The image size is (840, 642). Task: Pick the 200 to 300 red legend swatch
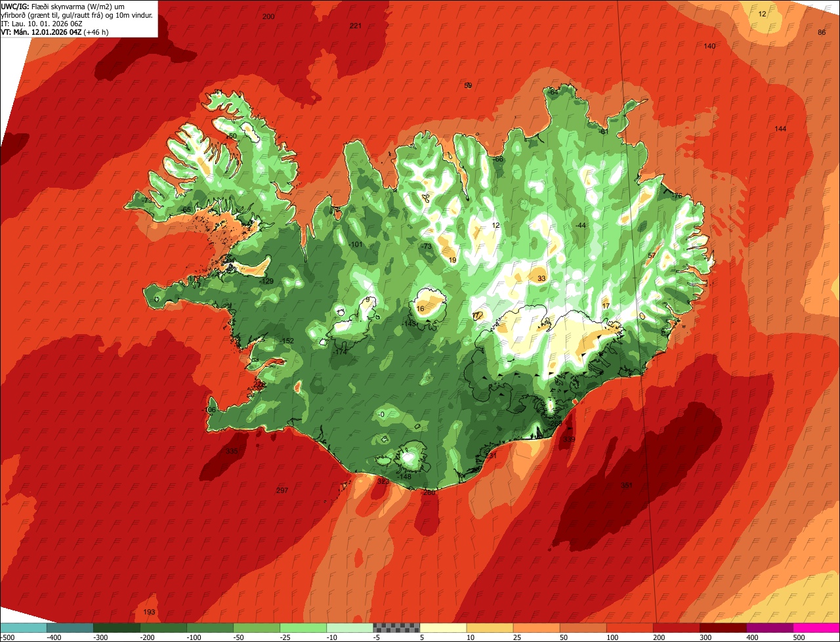(676, 628)
